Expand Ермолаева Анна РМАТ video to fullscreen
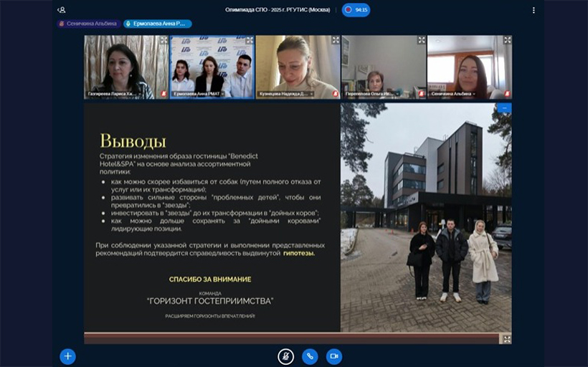This screenshot has width=588, height=367. (250, 40)
